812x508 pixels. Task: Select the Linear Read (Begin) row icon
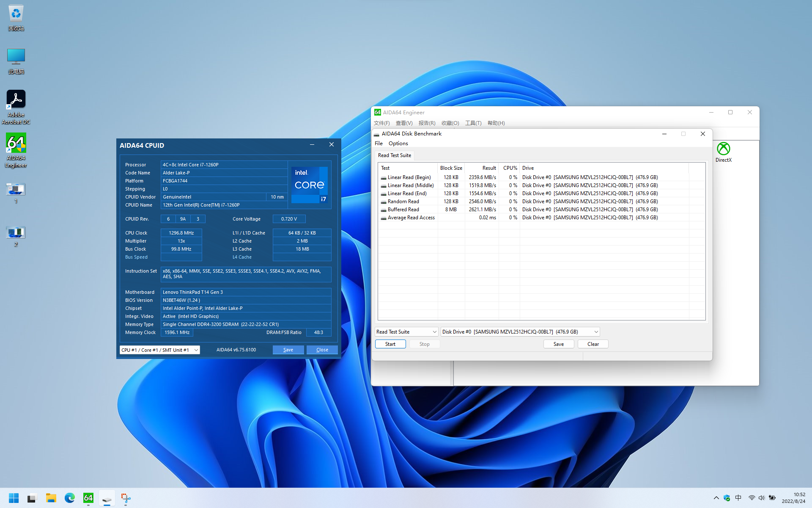click(383, 178)
